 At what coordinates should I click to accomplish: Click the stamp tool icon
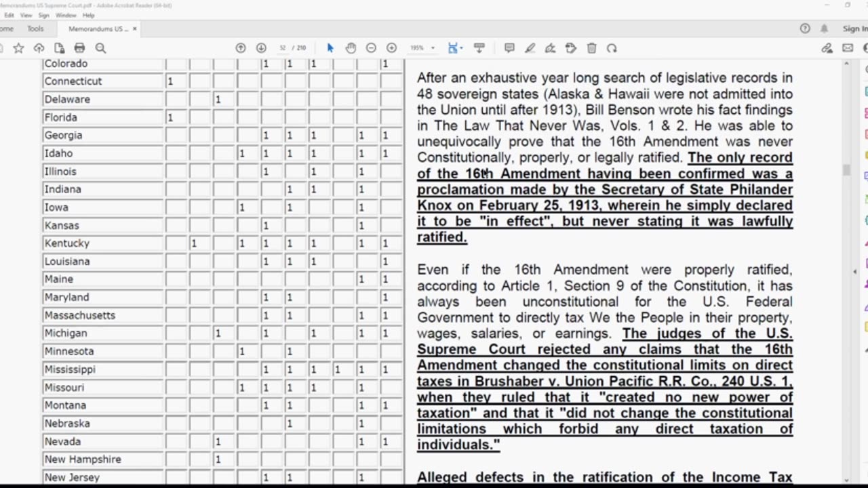[x=571, y=48]
